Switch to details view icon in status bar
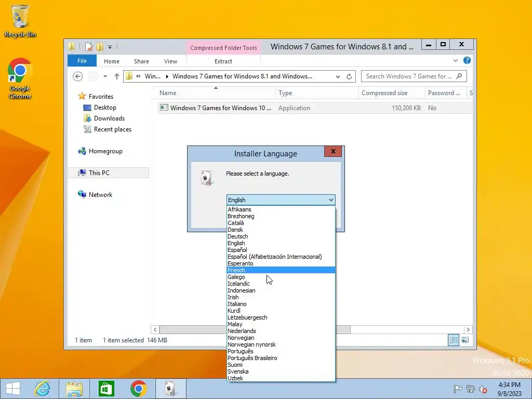This screenshot has height=399, width=532. click(x=454, y=340)
